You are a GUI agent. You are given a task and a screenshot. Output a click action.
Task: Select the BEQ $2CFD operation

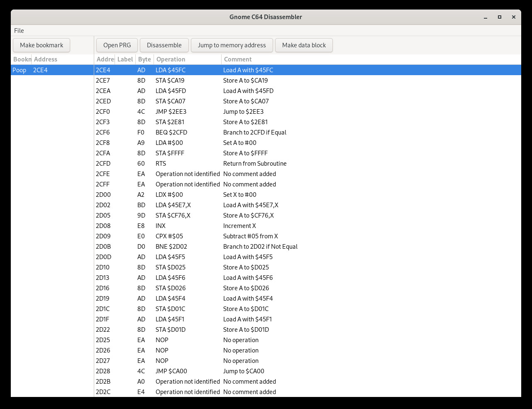pyautogui.click(x=171, y=132)
